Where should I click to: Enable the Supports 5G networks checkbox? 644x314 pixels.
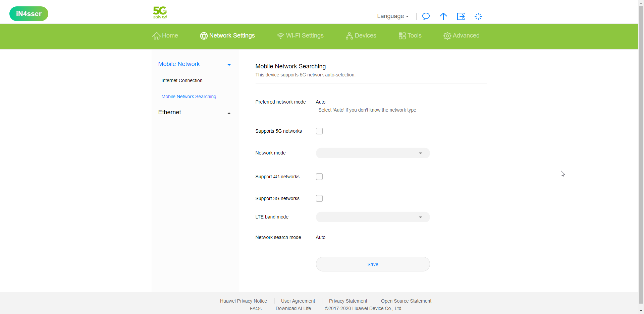coord(319,131)
